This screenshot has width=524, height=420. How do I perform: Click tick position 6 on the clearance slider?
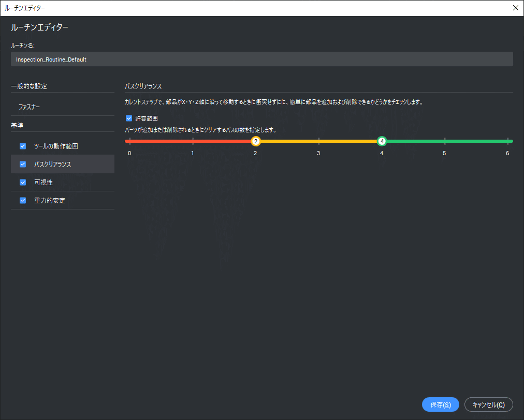pos(507,140)
